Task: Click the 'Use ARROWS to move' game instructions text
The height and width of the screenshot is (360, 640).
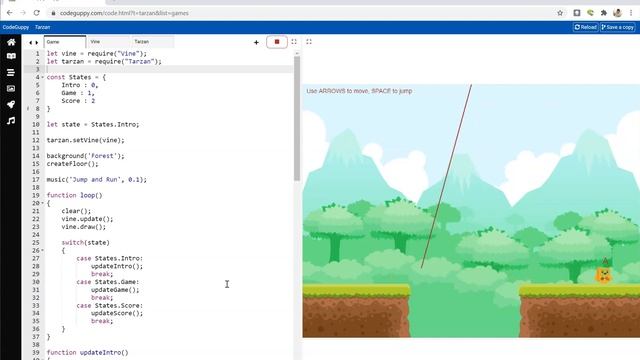Action: pyautogui.click(x=359, y=91)
